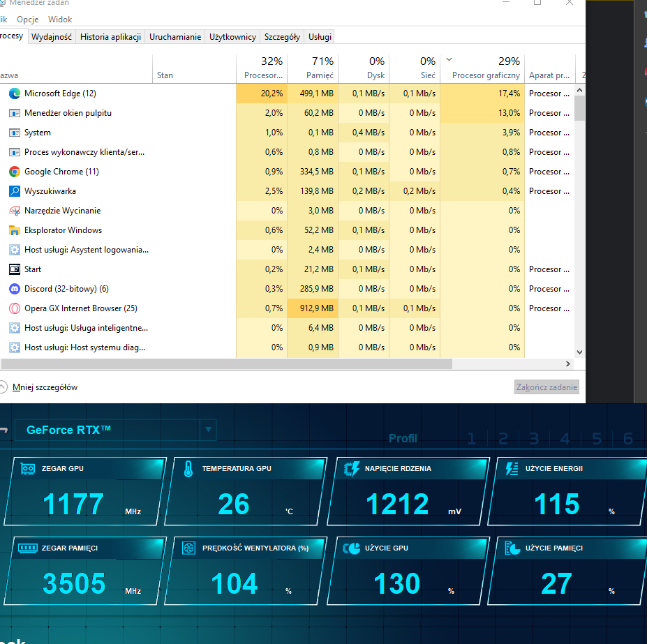
Task: Click the 3,9% GPU cell
Action: 482,133
